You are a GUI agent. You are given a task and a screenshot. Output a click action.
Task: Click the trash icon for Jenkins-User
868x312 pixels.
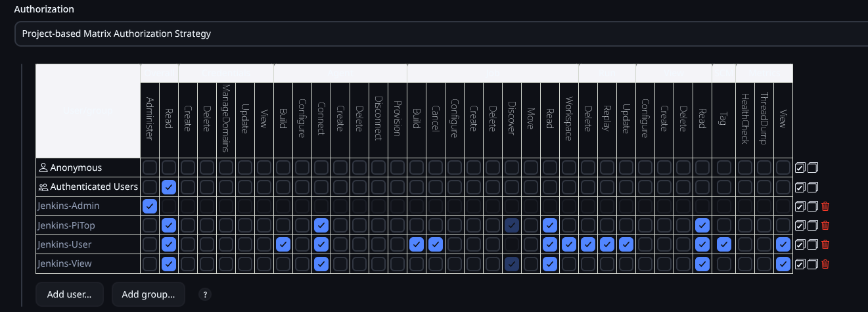pyautogui.click(x=825, y=245)
